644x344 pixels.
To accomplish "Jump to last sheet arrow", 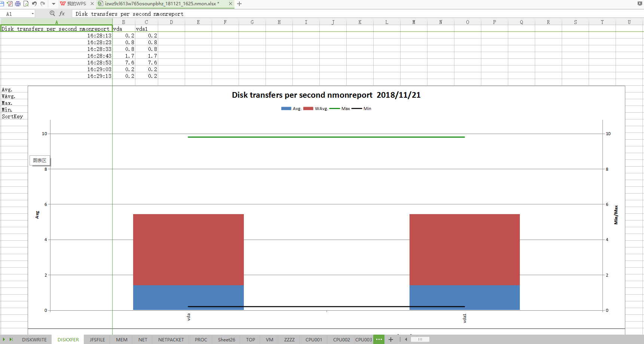I will [11, 340].
